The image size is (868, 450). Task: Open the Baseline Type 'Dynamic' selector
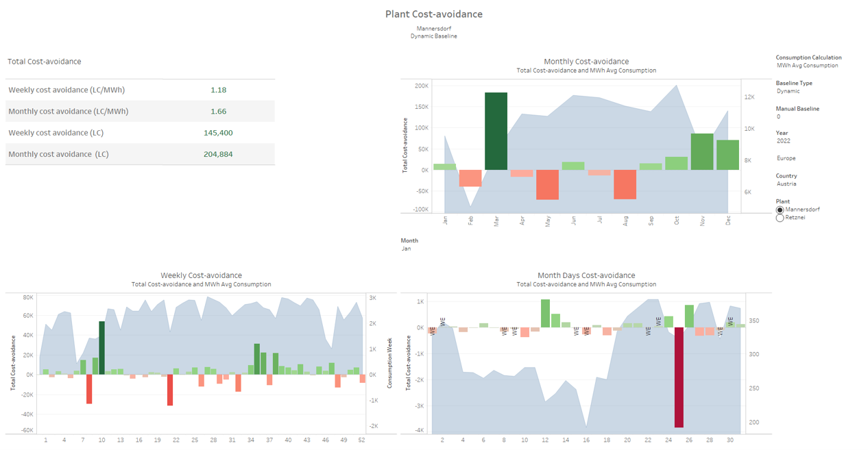788,91
